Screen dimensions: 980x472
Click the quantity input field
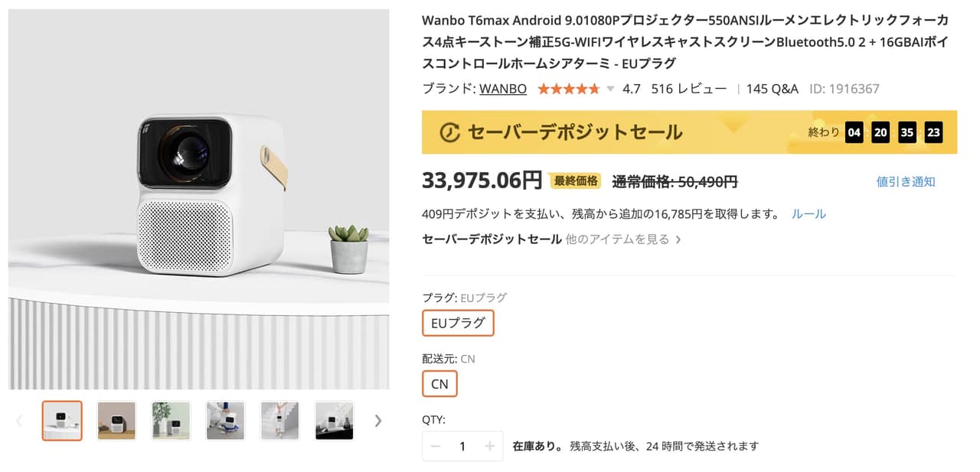(x=462, y=446)
